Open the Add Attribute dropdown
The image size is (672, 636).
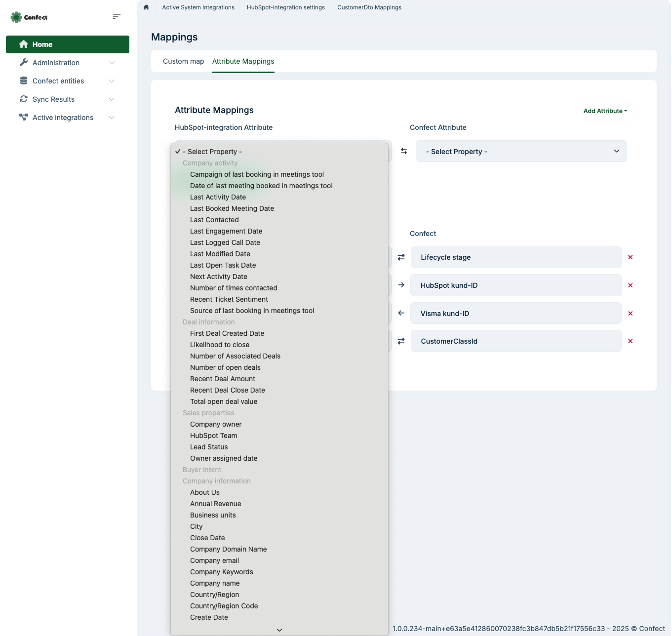click(605, 111)
